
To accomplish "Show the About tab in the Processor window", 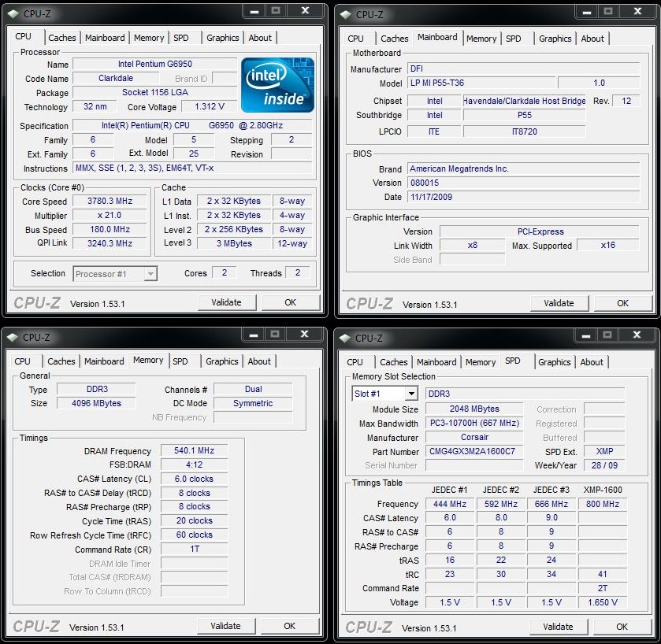I will pyautogui.click(x=260, y=38).
